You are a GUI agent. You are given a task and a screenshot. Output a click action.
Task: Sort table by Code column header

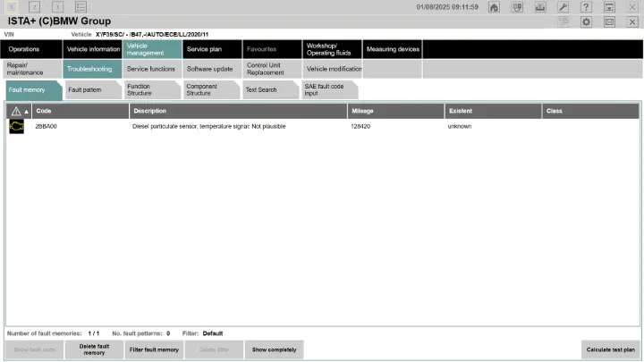pyautogui.click(x=80, y=111)
